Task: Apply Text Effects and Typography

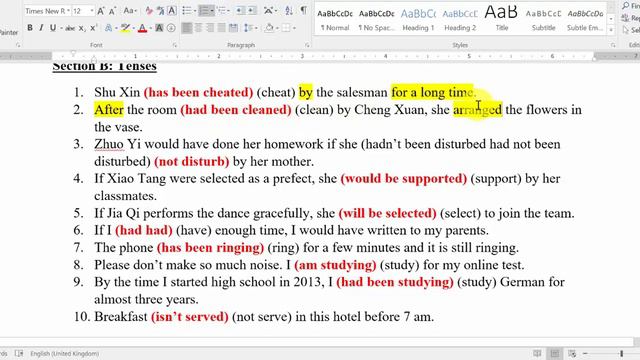Action: (x=110, y=28)
